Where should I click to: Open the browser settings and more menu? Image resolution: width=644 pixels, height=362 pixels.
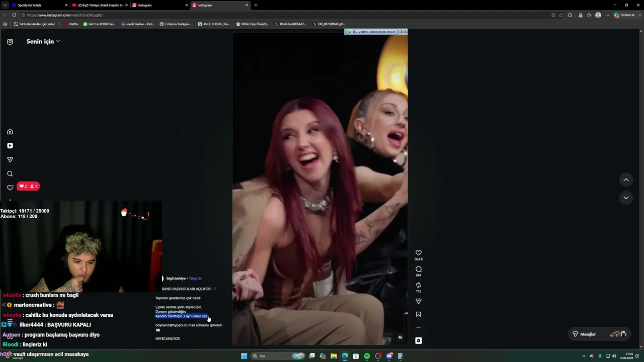tap(607, 15)
